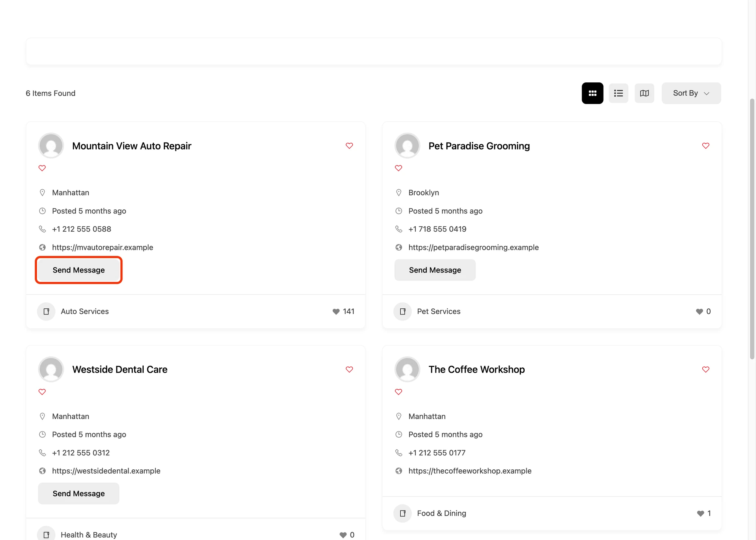Click the page vertical scrollbar
This screenshot has height=540, width=756.
(752, 229)
